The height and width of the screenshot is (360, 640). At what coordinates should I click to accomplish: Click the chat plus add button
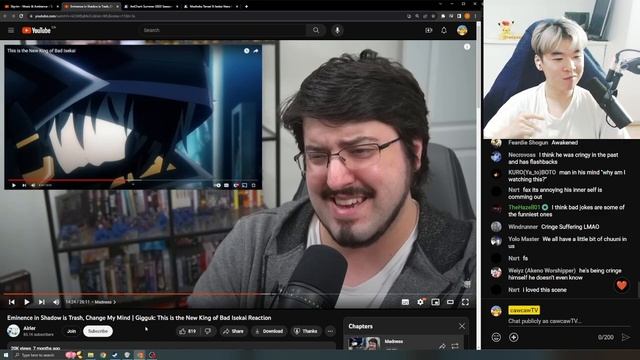(x=514, y=337)
